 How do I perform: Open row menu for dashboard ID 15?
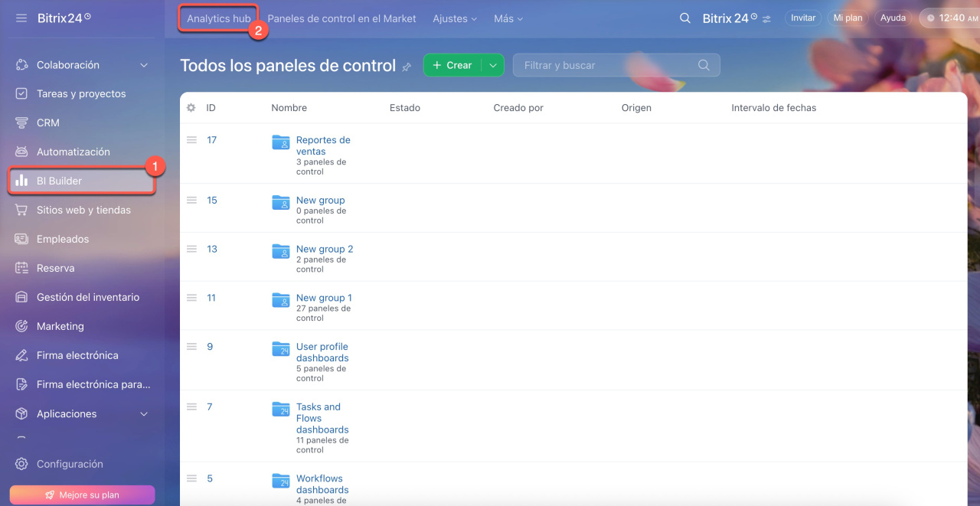tap(192, 201)
